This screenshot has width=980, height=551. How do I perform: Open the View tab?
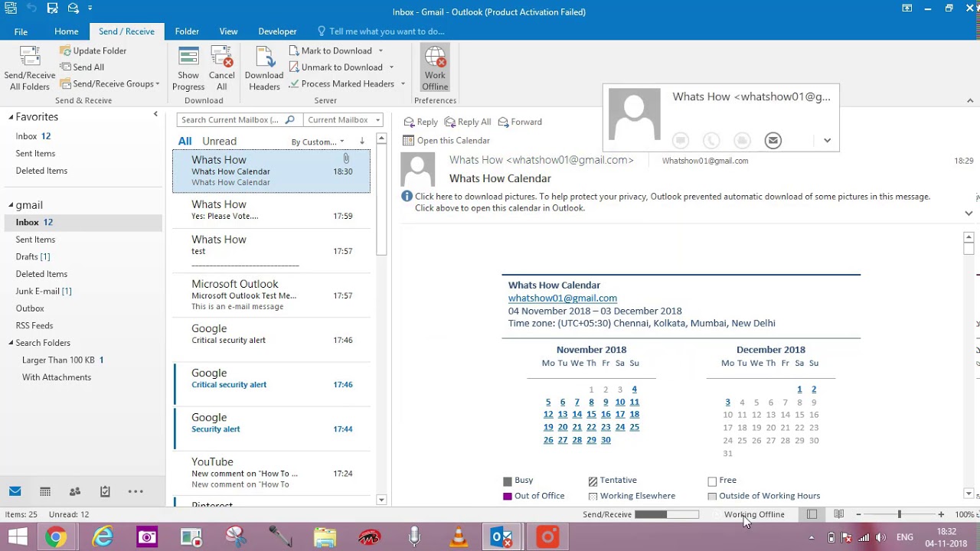pyautogui.click(x=229, y=31)
